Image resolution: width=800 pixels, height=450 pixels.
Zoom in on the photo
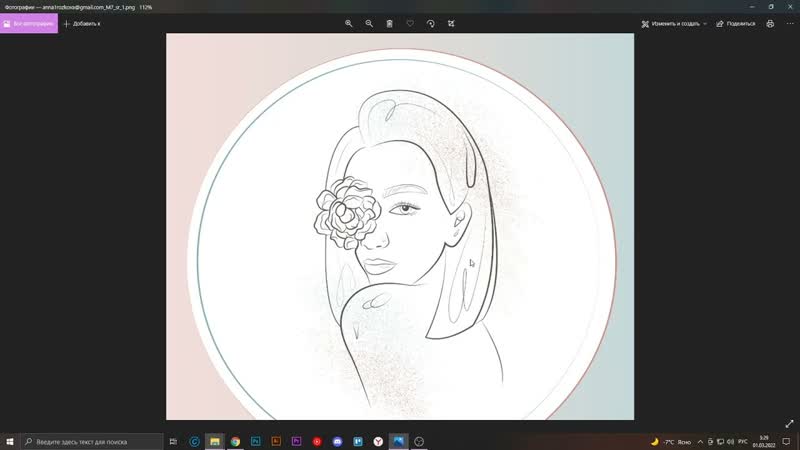point(348,23)
